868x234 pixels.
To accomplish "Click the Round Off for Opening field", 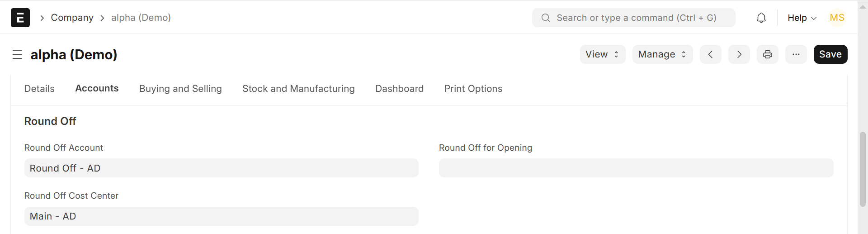I will tap(636, 168).
